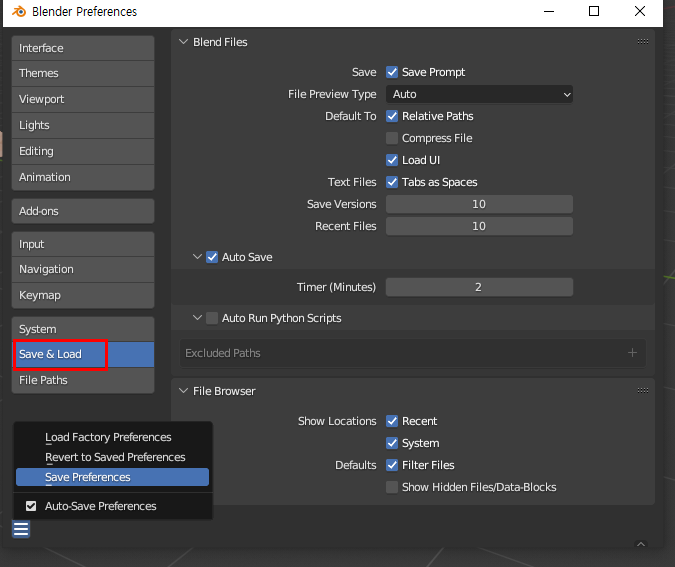675x567 pixels.
Task: Uncheck the Load UI option
Action: pos(392,160)
